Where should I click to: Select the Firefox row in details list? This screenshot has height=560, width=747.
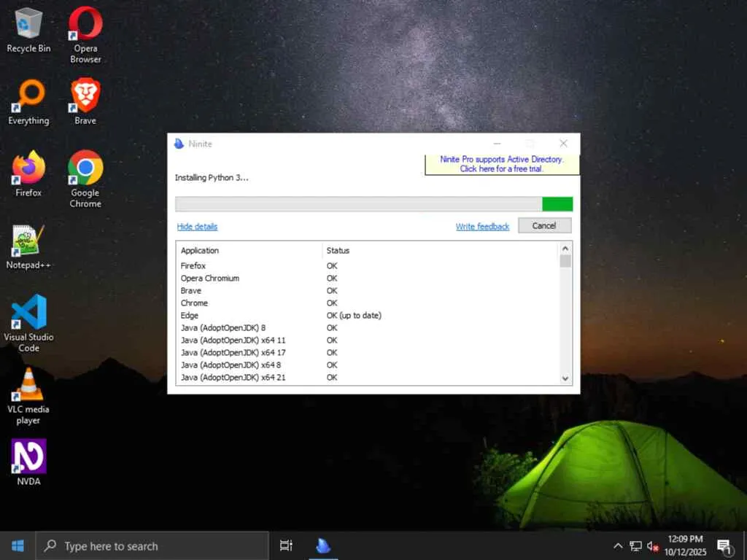(x=368, y=265)
